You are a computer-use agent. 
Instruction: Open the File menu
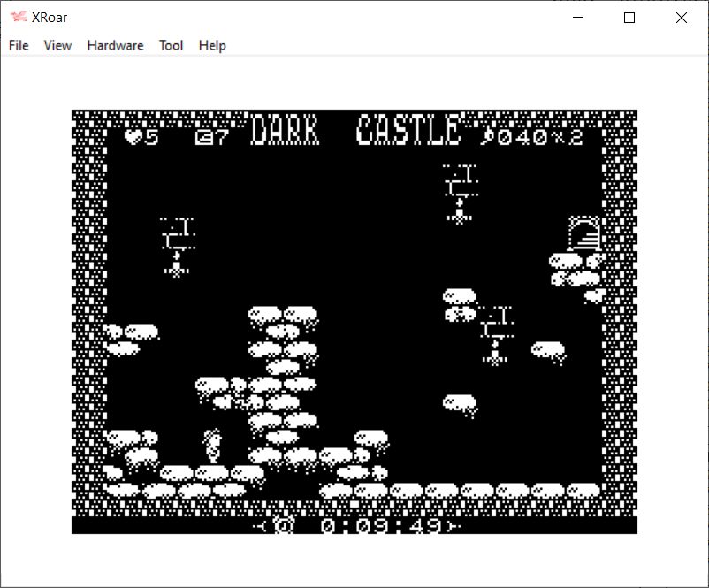[19, 45]
